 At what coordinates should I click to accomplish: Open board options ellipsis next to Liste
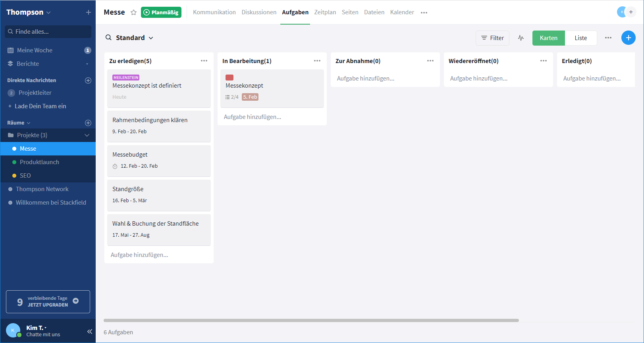point(608,38)
